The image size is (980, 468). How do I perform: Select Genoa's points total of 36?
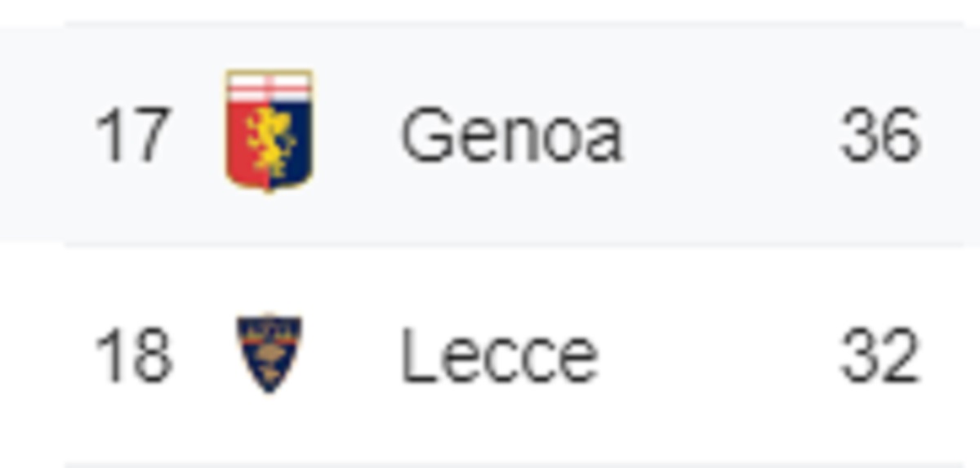(881, 136)
